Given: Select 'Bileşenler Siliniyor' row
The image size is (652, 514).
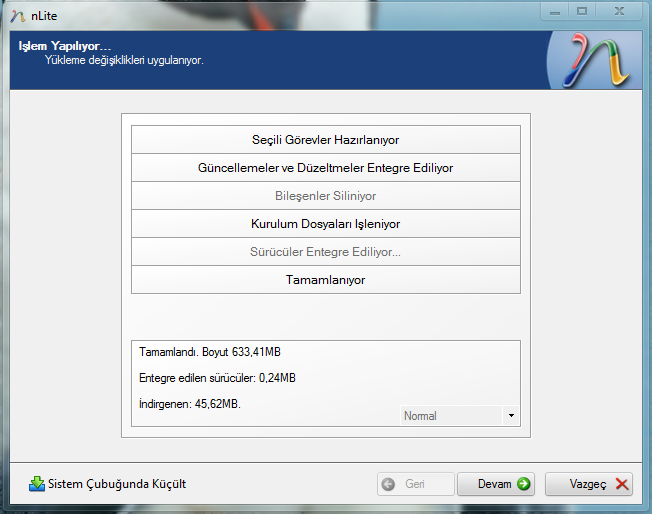Looking at the screenshot, I should pos(326,195).
